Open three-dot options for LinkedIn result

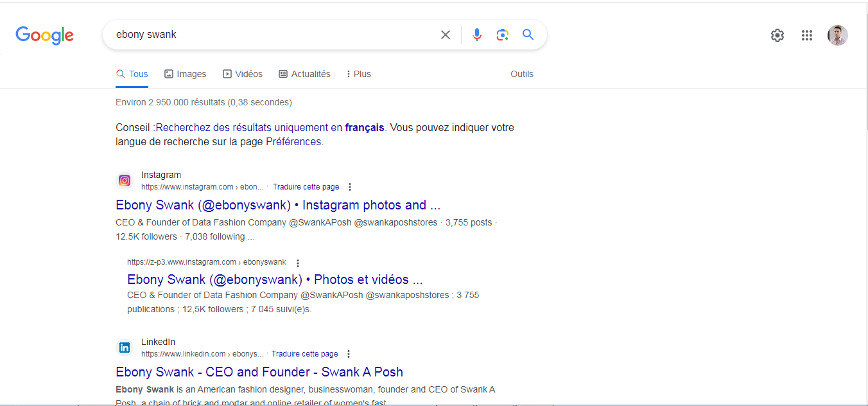[349, 354]
